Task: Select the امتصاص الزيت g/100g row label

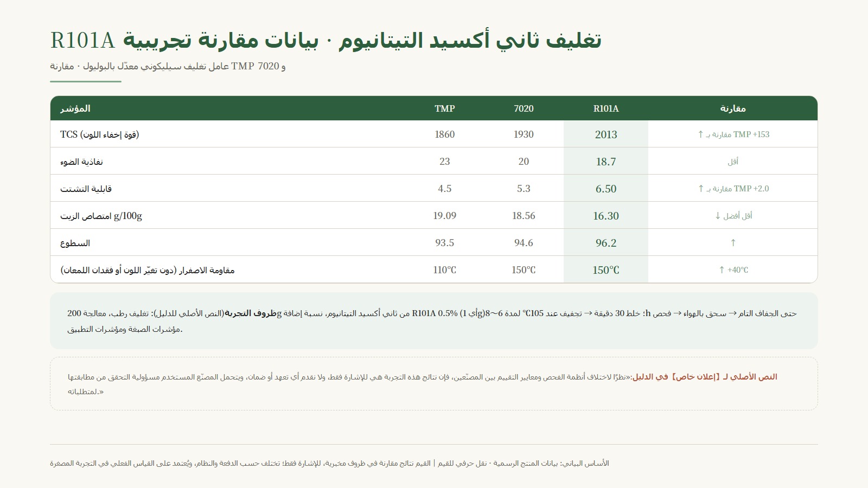Action: [x=101, y=216]
